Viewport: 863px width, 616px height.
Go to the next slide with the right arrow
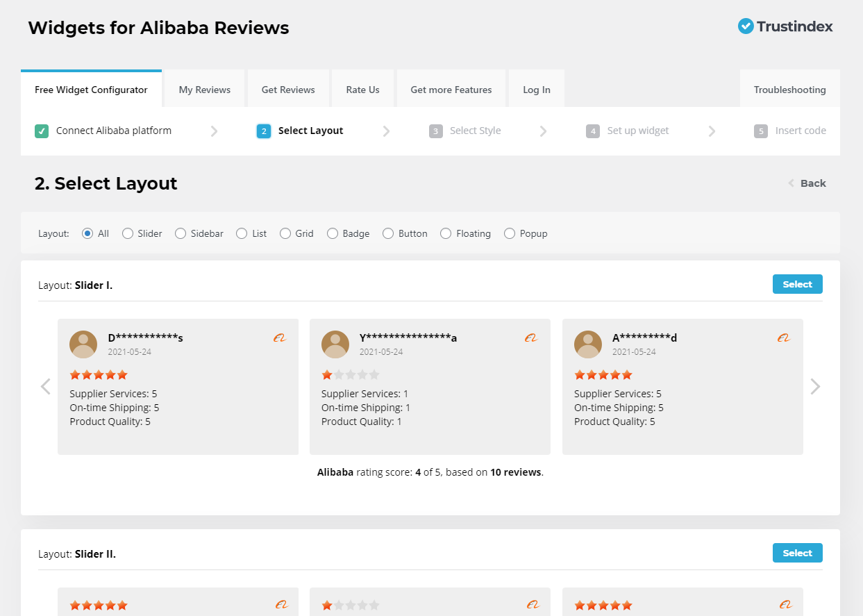815,386
